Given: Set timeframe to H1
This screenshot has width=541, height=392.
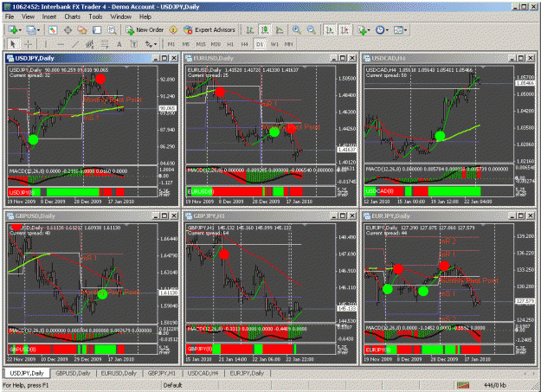Looking at the screenshot, I should click(230, 44).
